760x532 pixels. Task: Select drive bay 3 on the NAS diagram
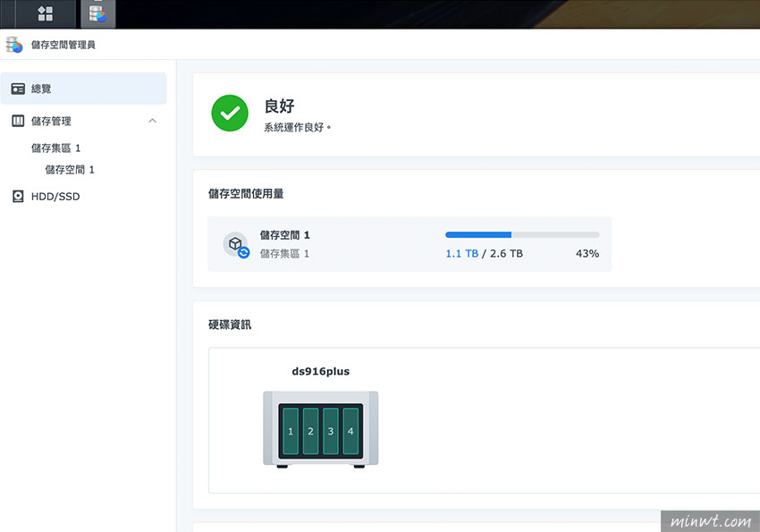click(x=331, y=431)
